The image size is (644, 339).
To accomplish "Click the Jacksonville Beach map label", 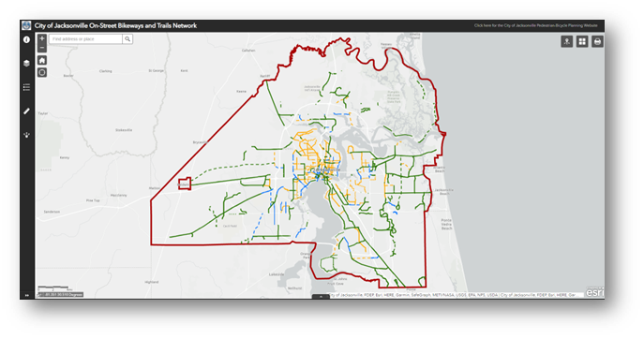I will 443,192.
